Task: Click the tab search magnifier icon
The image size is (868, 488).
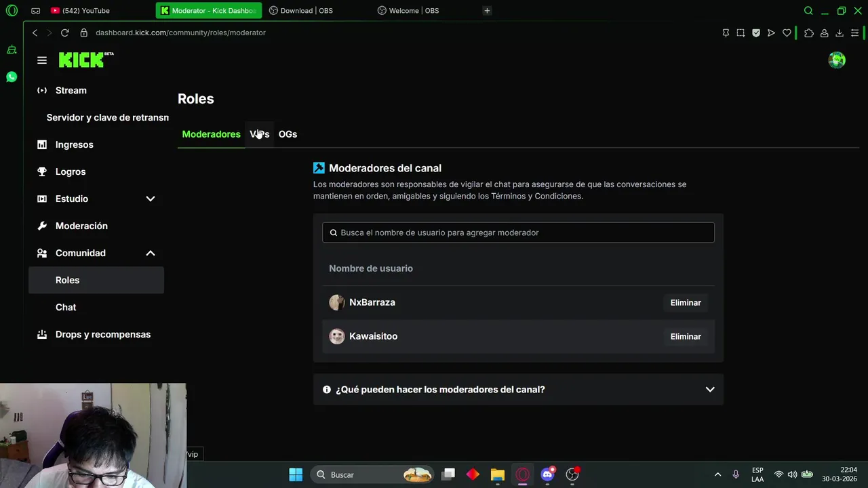Action: point(808,11)
